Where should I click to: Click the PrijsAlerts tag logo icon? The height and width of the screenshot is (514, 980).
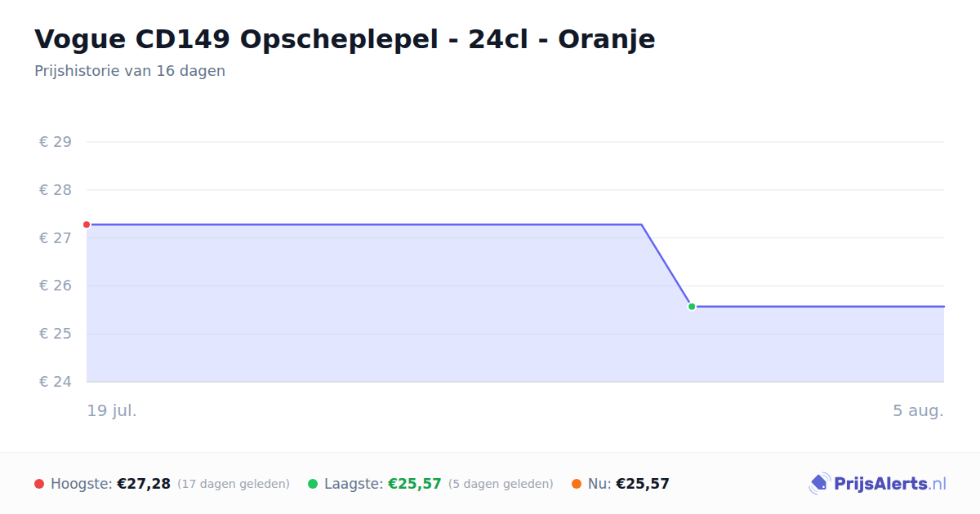point(819,484)
